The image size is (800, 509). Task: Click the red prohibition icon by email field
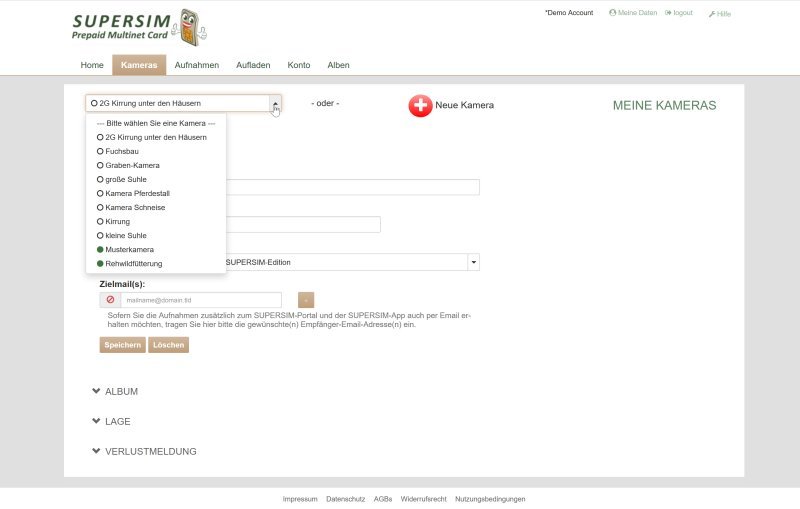[110, 300]
